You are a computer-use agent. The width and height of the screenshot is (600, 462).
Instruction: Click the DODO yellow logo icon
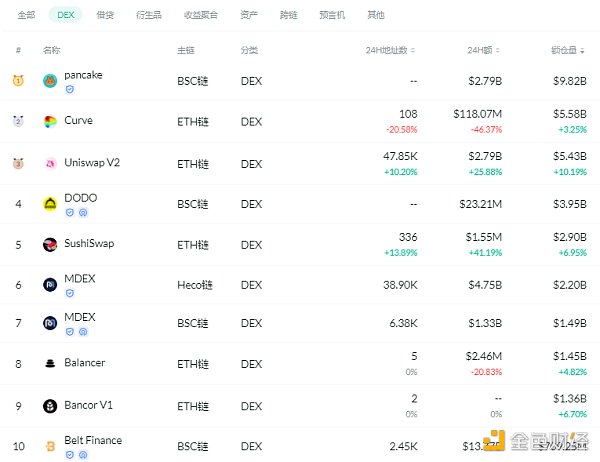pos(50,204)
